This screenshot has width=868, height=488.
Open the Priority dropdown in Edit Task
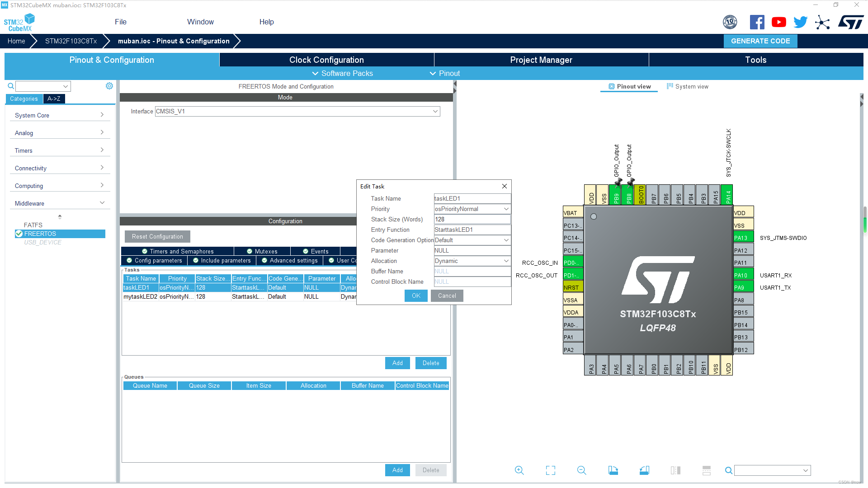coord(506,209)
